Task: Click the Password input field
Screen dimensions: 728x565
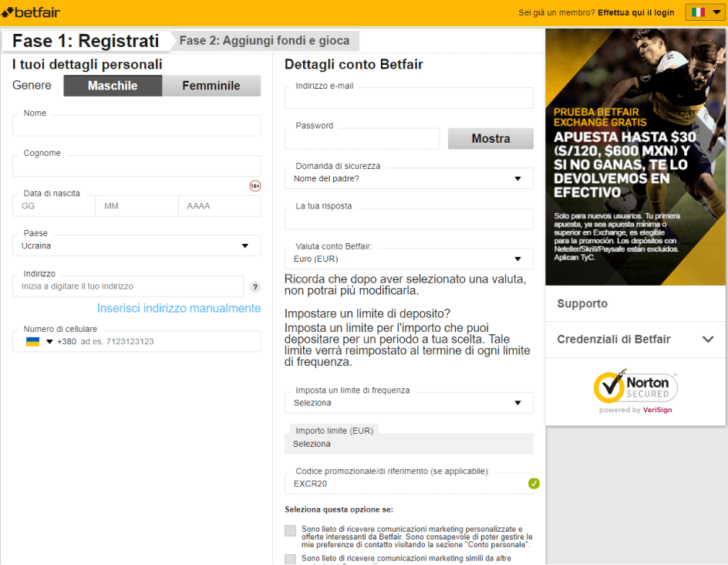Action: tap(362, 138)
